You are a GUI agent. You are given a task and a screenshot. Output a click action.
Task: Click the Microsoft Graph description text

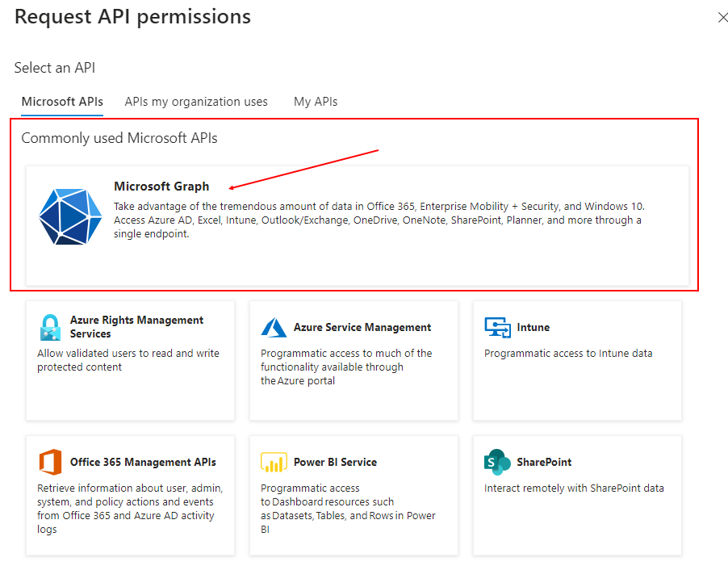coord(379,220)
